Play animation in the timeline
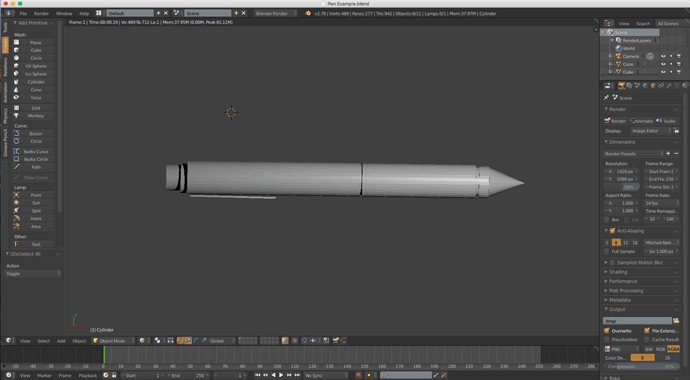This screenshot has height=380, width=690. pos(281,375)
